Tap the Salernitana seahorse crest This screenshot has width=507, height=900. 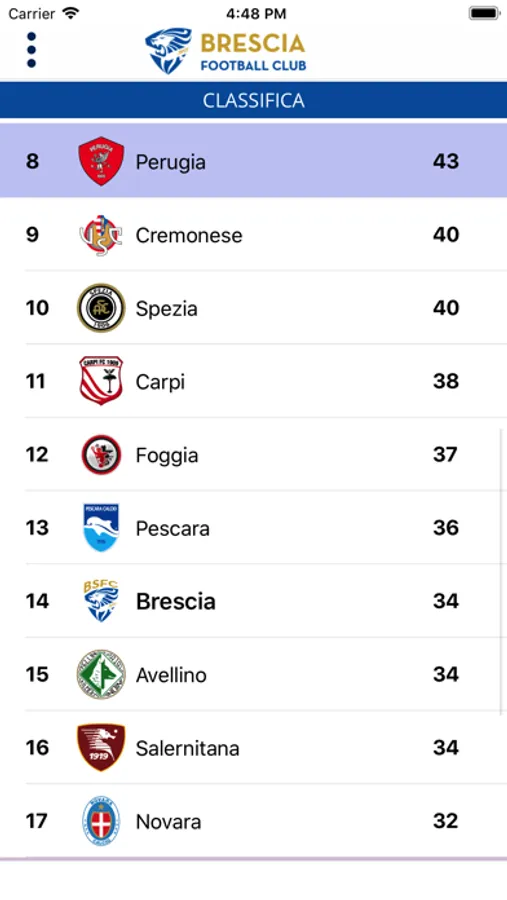[101, 747]
